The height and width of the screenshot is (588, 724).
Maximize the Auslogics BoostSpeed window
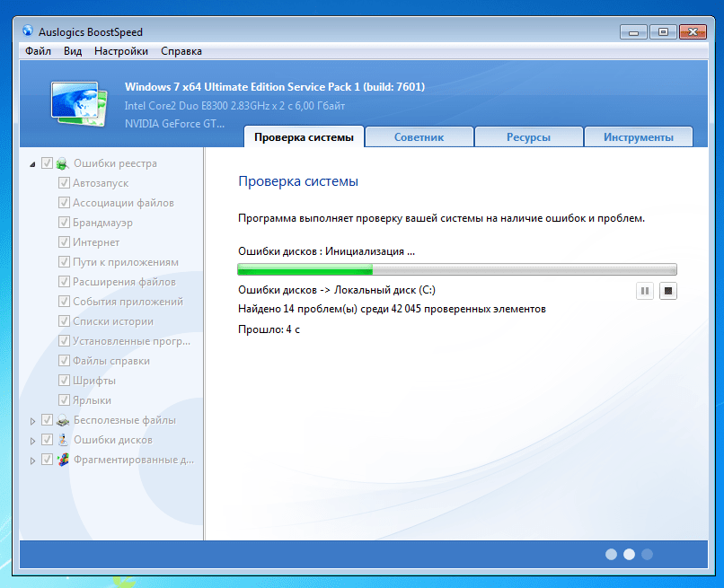pyautogui.click(x=663, y=31)
